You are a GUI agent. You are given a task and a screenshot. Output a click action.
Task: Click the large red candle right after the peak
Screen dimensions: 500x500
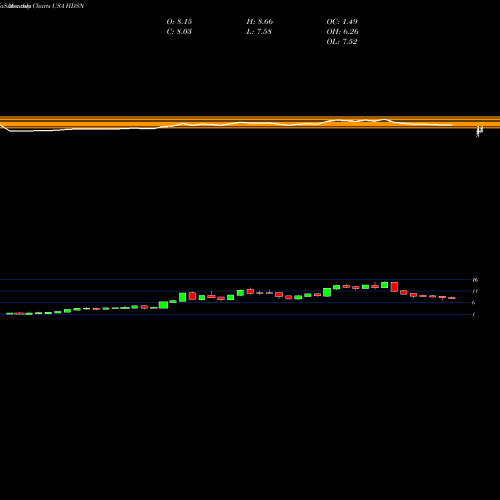point(394,287)
